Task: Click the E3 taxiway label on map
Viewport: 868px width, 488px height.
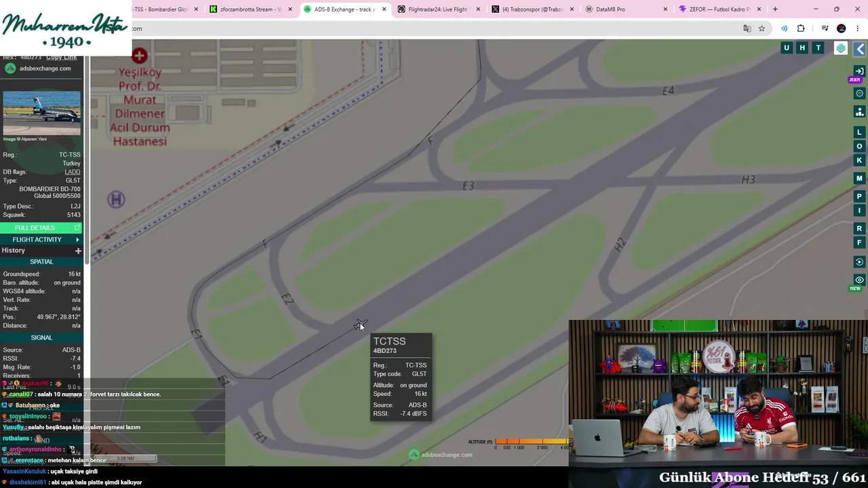Action: [468, 186]
